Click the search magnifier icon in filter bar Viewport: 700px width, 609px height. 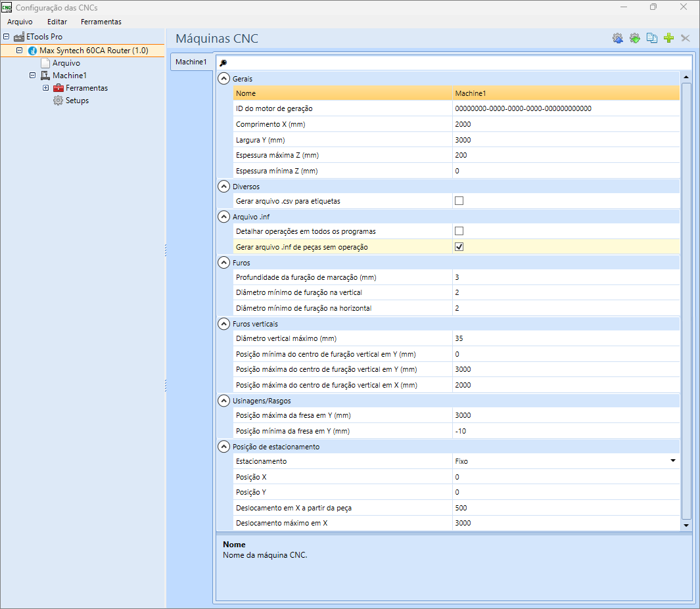tap(223, 63)
